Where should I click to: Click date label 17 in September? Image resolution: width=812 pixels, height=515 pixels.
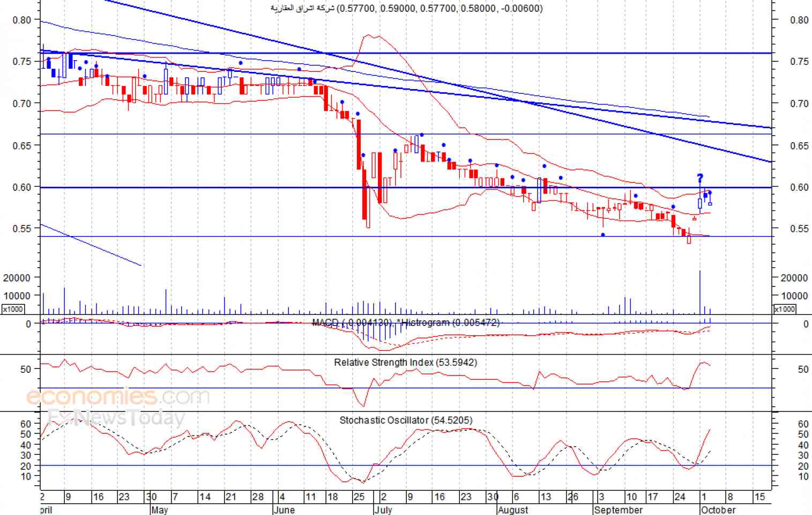(652, 497)
